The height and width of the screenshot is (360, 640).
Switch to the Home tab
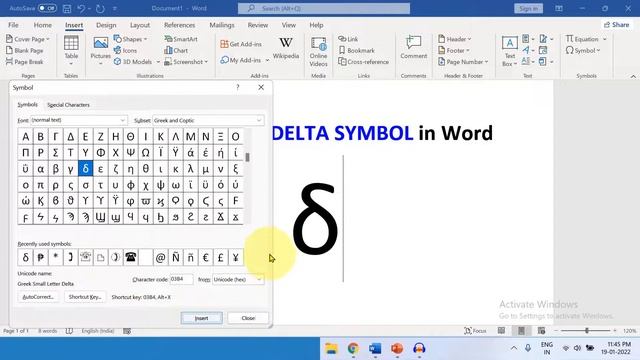tap(42, 25)
